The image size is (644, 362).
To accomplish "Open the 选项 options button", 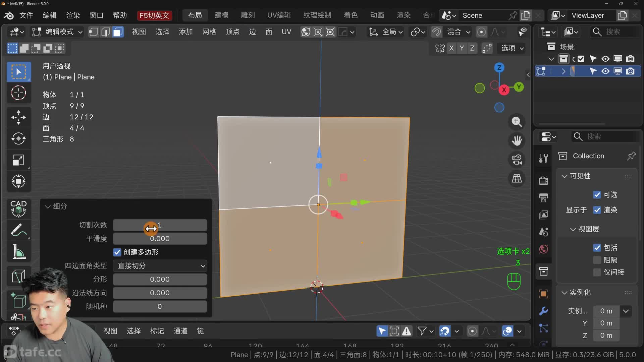I will [x=512, y=48].
